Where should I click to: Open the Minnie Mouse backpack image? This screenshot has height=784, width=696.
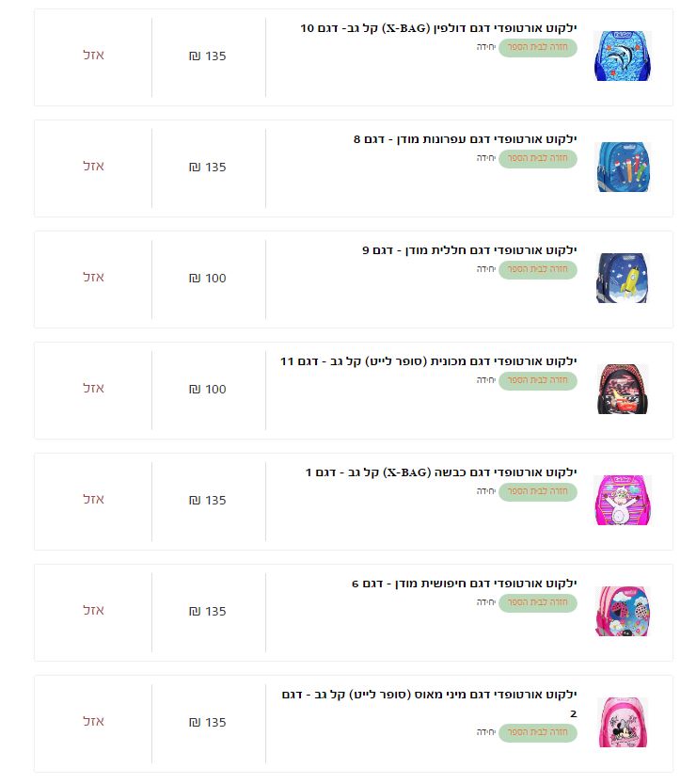pyautogui.click(x=623, y=722)
